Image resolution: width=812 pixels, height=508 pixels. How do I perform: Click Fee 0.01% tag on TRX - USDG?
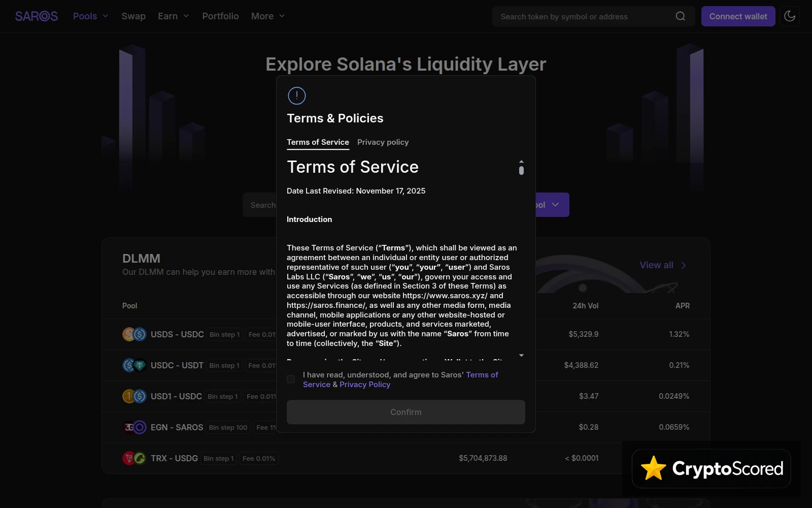[259, 458]
